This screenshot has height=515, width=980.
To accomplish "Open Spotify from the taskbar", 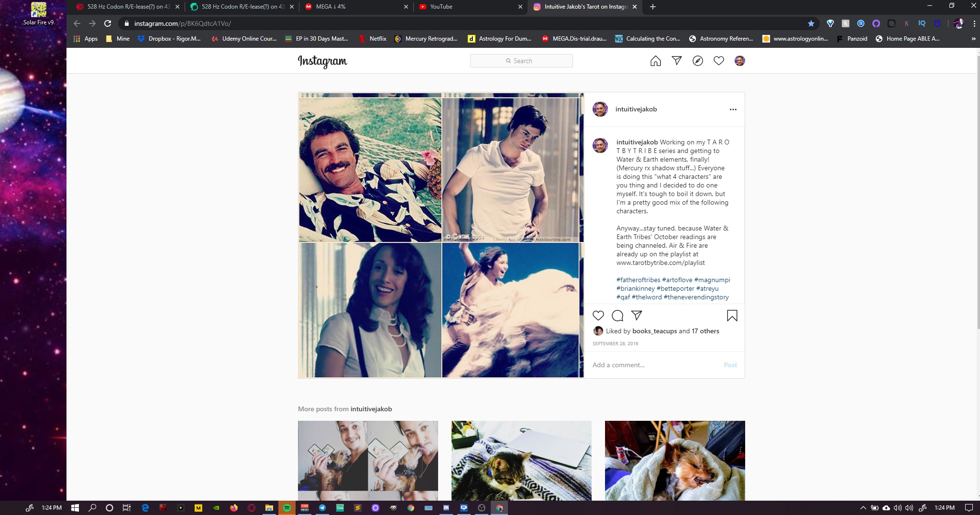I will tap(287, 508).
